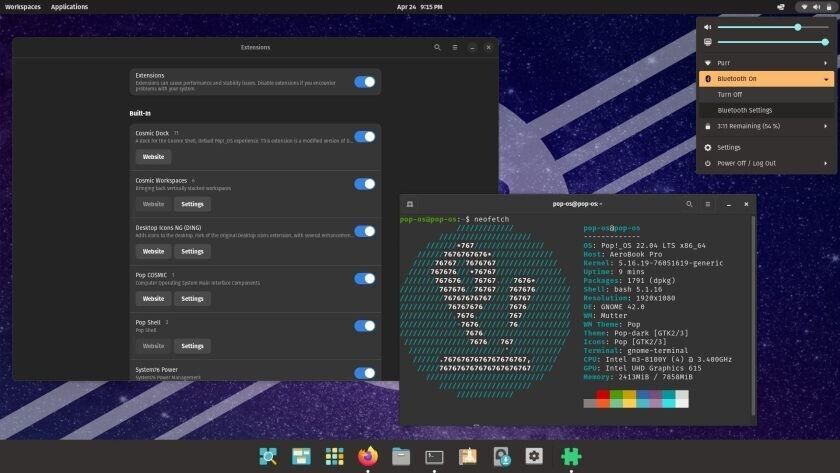Collapse the Bluetooth On submenu
The width and height of the screenshot is (840, 473).
pos(767,79)
